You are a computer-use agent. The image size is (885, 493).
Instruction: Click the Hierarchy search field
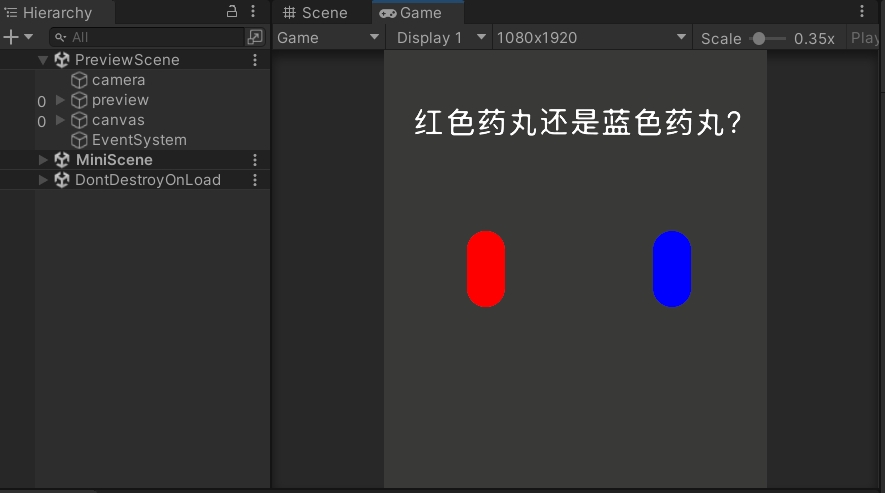147,37
